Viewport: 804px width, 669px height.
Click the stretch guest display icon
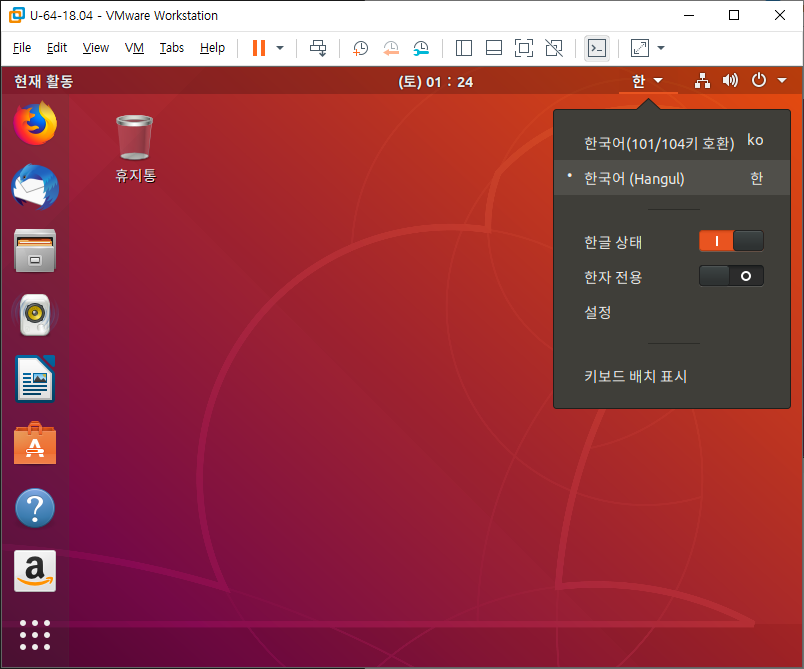coord(640,48)
